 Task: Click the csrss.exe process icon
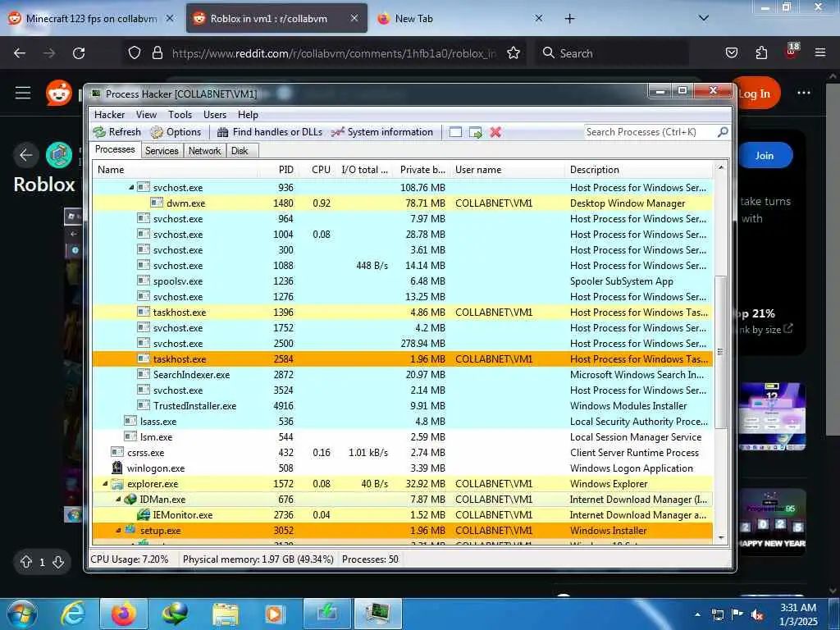click(116, 452)
